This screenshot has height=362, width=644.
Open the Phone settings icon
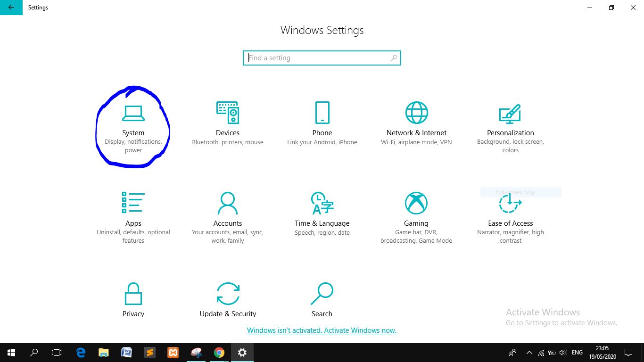(322, 113)
